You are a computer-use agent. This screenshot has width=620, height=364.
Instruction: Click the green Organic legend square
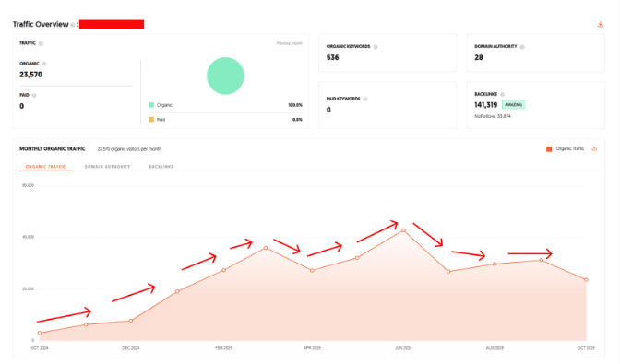tap(151, 105)
